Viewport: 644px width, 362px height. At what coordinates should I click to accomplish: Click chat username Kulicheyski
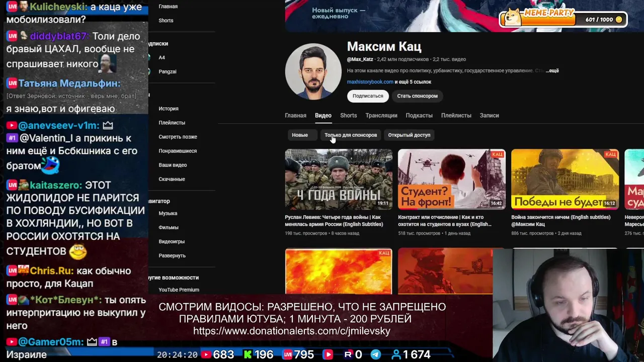[58, 7]
